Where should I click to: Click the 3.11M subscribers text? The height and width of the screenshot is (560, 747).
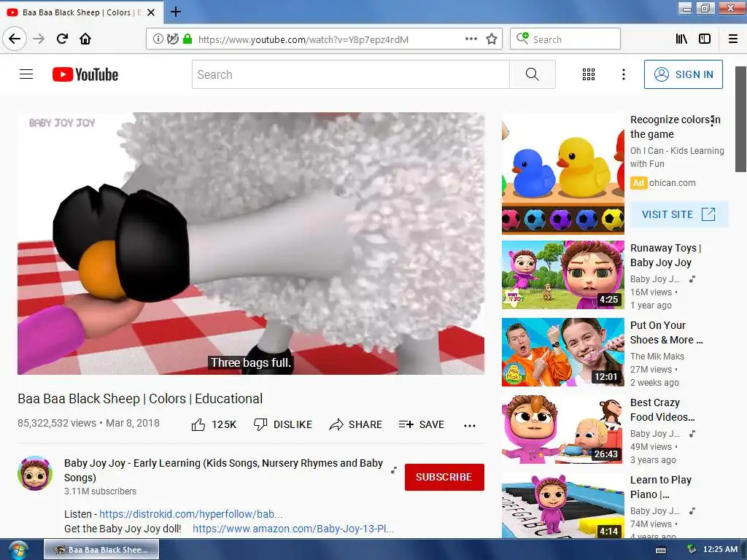click(100, 491)
